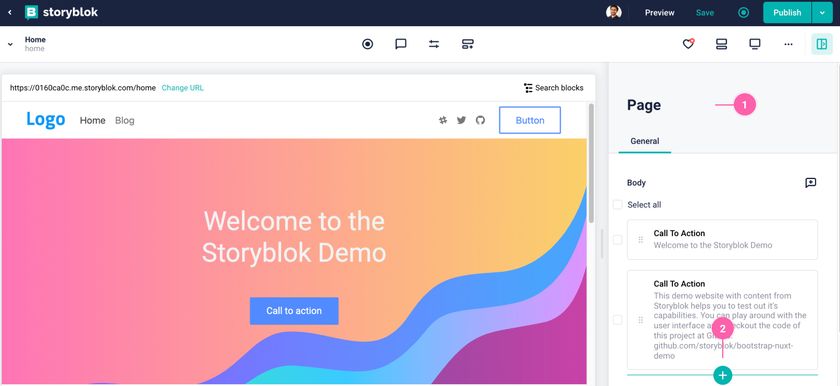Toggle the side panel layout icon

point(822,44)
